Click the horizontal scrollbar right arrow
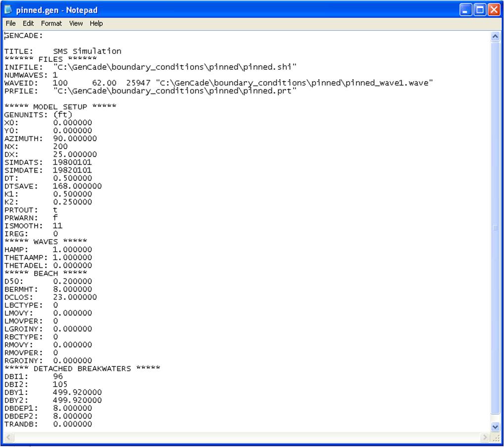 pyautogui.click(x=485, y=437)
